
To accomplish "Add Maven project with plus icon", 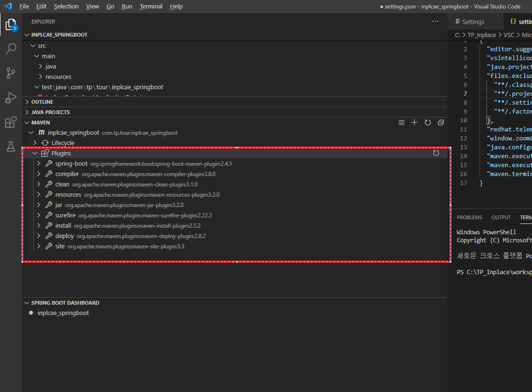I will [414, 123].
